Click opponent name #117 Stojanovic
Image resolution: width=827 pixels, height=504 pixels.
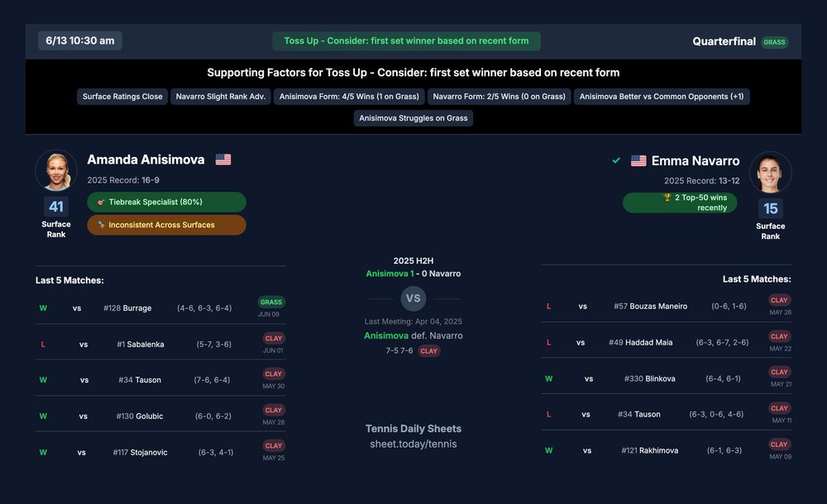pos(141,452)
